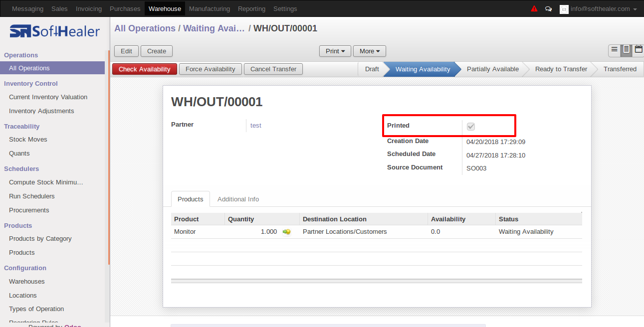Image resolution: width=644 pixels, height=327 pixels.
Task: Open the Purchases menu
Action: [x=125, y=8]
